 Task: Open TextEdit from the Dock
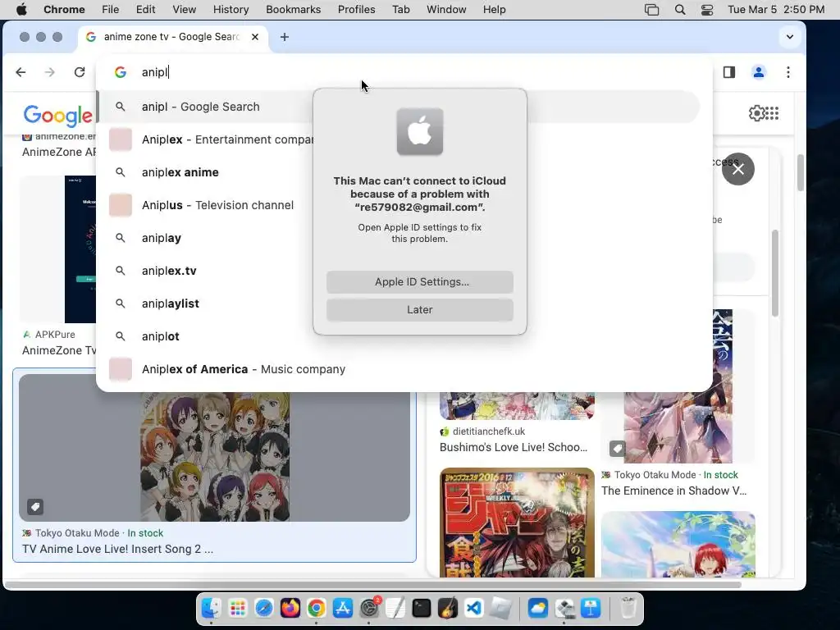tap(395, 609)
